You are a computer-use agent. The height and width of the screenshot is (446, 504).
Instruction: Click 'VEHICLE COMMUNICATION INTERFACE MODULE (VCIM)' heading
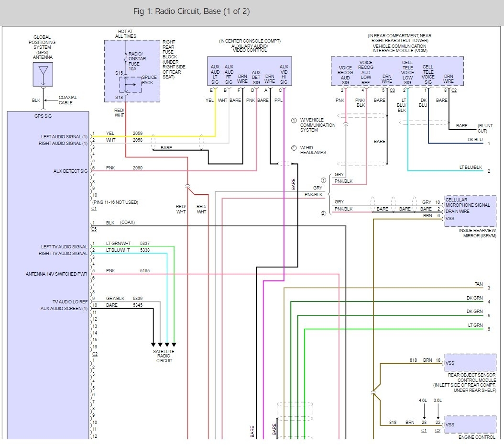[x=400, y=48]
